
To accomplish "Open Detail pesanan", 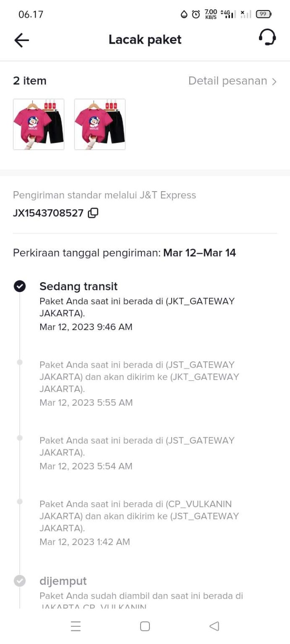I will tap(228, 80).
